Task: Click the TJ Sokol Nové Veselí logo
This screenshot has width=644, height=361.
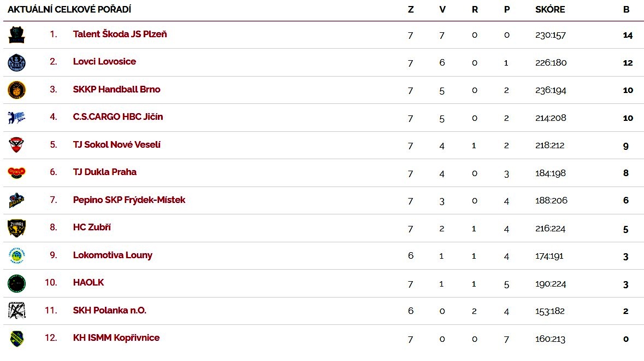Action: coord(16,145)
